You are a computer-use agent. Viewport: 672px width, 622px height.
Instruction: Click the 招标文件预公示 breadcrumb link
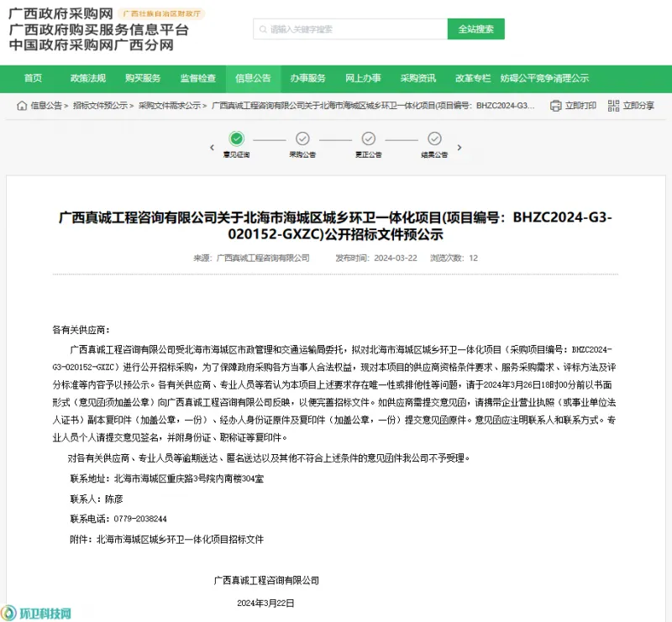click(x=100, y=106)
